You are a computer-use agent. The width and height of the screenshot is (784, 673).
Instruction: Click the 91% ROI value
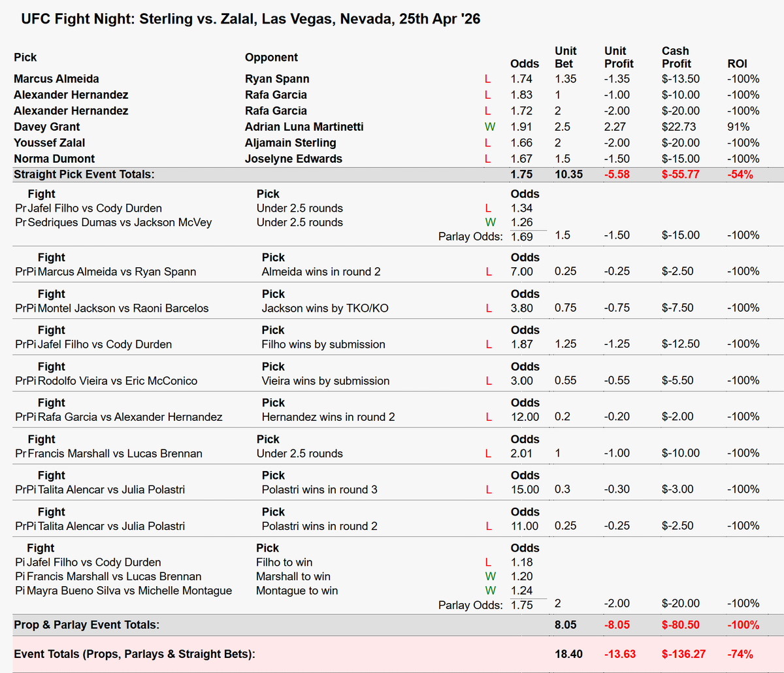[x=738, y=127]
